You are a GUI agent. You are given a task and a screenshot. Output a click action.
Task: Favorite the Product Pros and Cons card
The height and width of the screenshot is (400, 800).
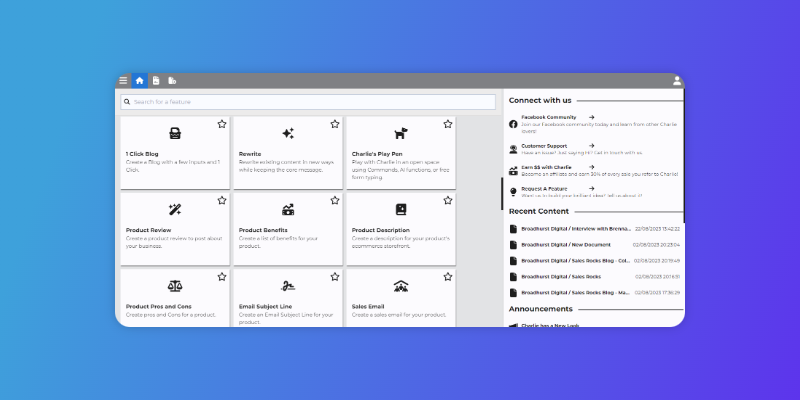coord(221,277)
